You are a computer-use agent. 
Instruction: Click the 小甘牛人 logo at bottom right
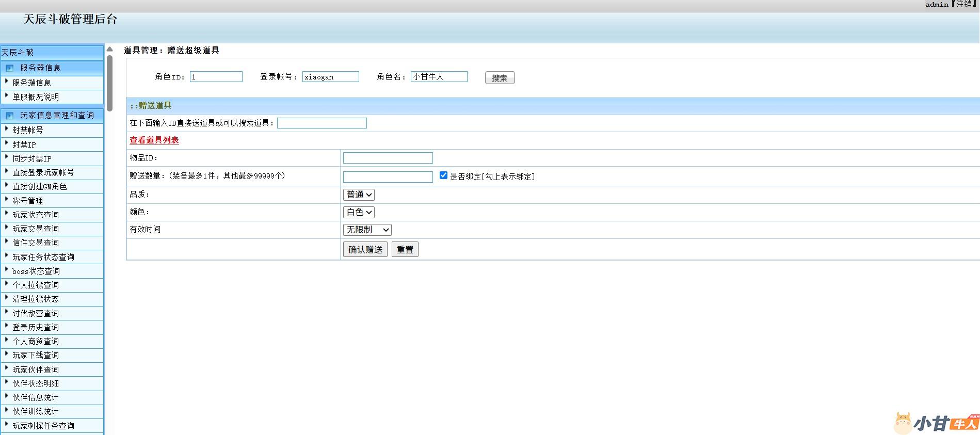click(x=937, y=423)
